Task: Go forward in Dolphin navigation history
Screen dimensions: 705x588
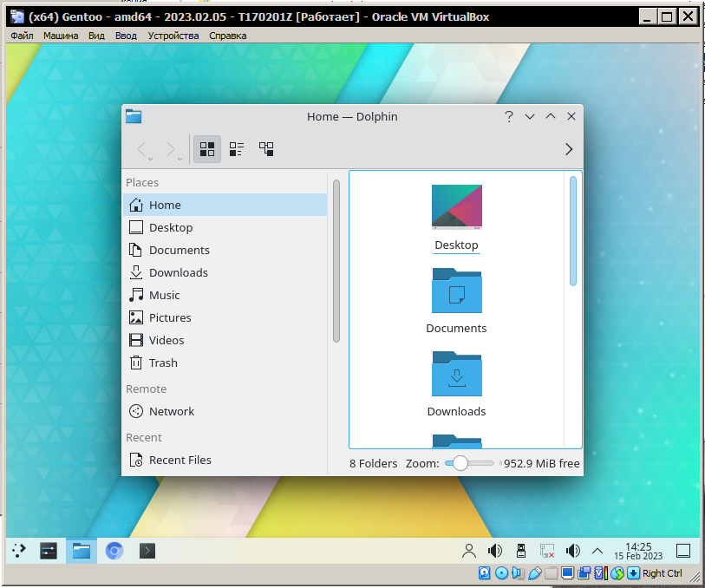Action: click(171, 149)
